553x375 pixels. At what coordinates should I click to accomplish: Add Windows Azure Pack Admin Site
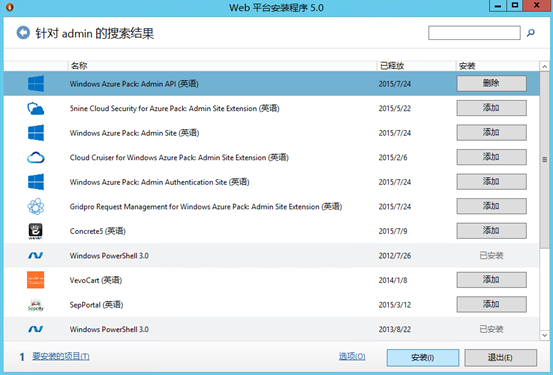pos(492,133)
